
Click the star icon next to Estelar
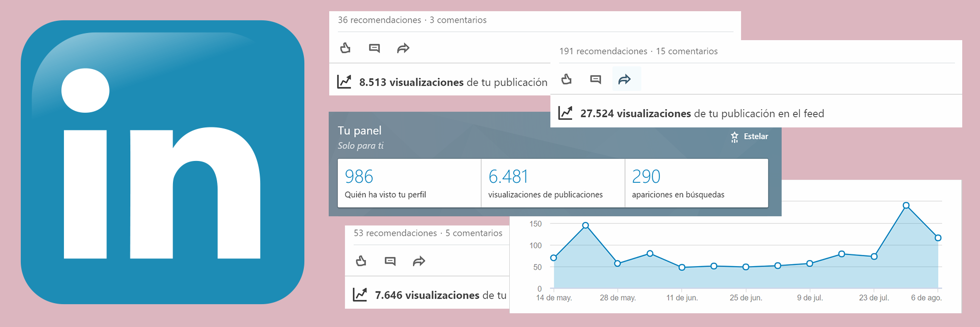(x=734, y=137)
